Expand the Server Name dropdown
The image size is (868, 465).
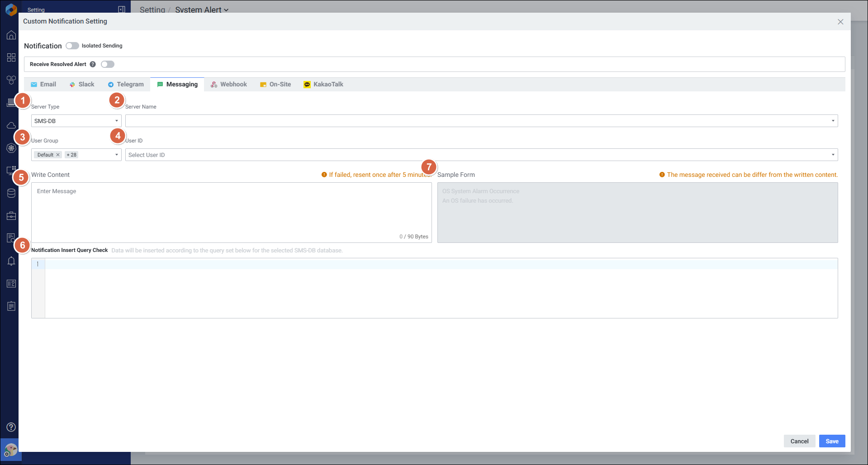click(x=481, y=121)
